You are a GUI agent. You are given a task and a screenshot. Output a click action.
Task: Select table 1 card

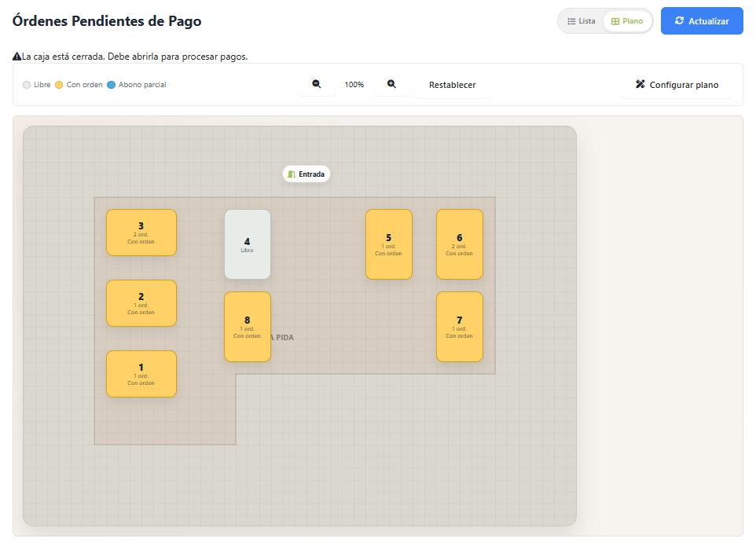(x=141, y=374)
